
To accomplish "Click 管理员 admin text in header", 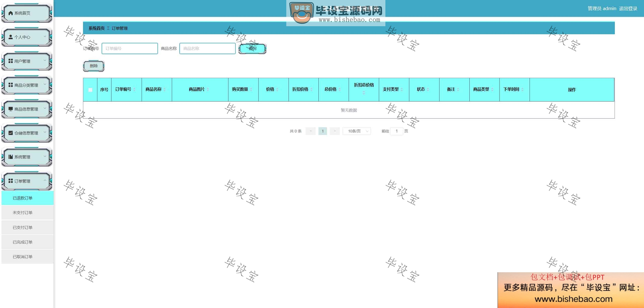I will coord(602,9).
